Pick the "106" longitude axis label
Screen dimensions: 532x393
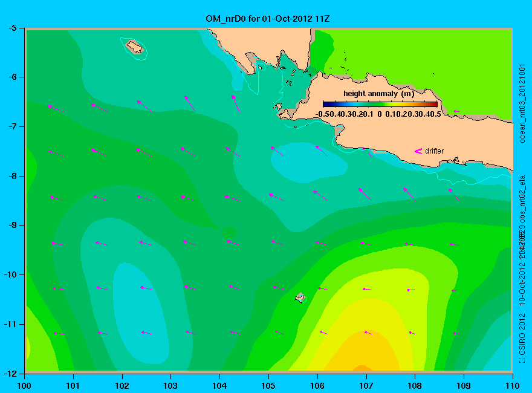[x=317, y=386]
